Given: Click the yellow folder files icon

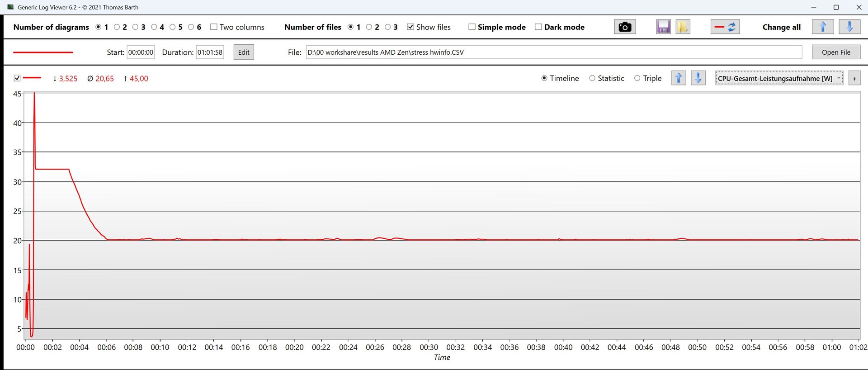Looking at the screenshot, I should (683, 27).
